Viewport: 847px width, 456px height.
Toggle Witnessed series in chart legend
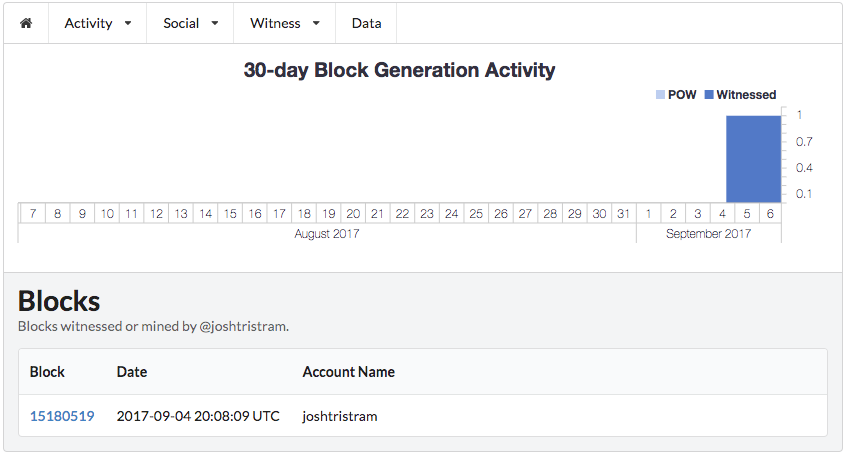741,95
